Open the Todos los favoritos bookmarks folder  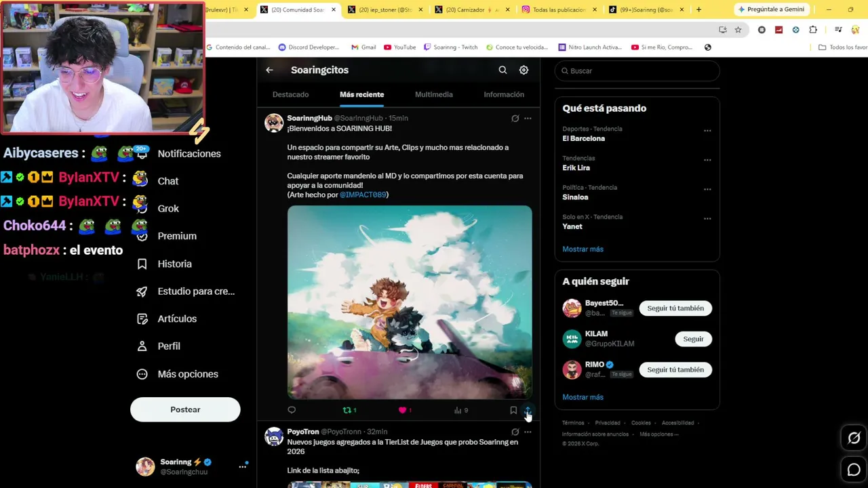[843, 47]
